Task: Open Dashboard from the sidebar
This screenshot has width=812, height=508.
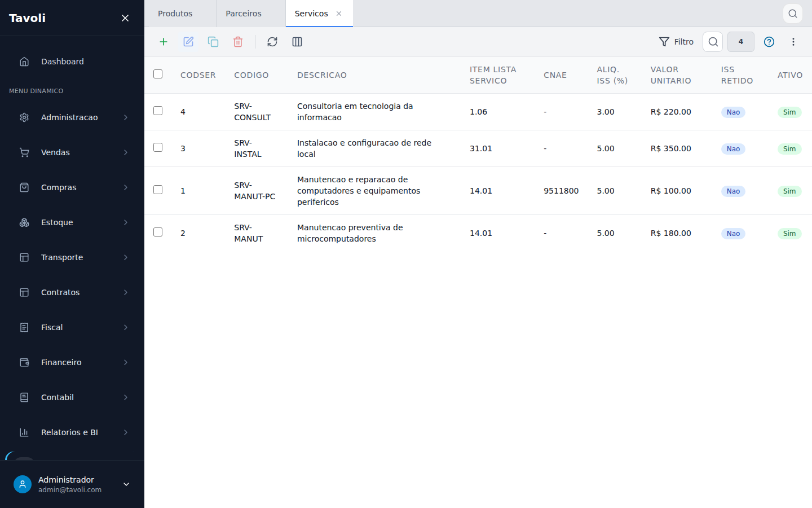Action: coord(72,62)
